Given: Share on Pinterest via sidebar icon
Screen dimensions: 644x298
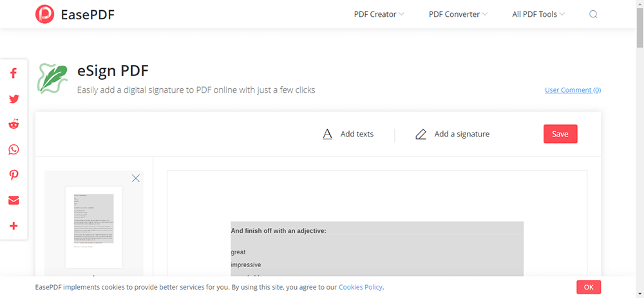Looking at the screenshot, I should coord(14,175).
